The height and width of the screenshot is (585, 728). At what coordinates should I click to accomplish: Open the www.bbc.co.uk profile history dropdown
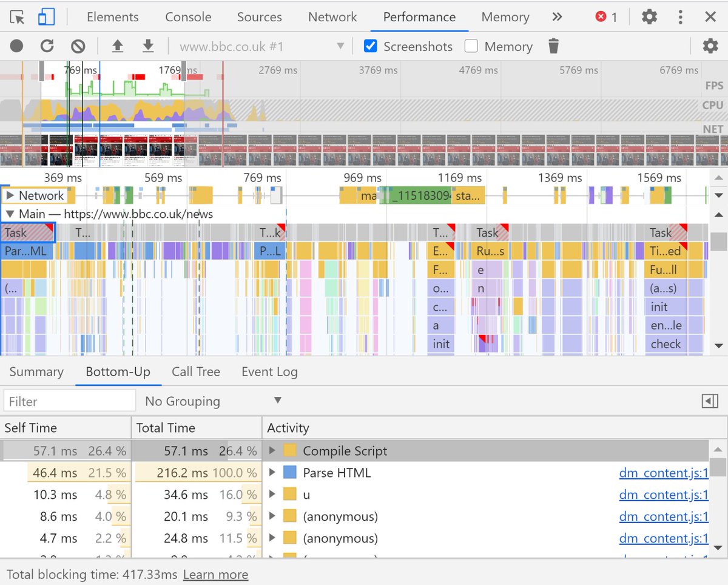coord(340,46)
